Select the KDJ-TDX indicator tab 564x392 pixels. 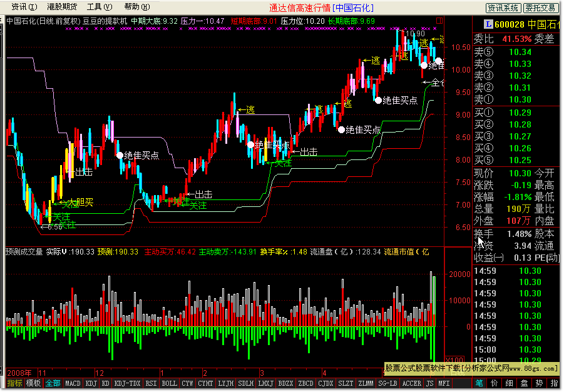click(127, 383)
